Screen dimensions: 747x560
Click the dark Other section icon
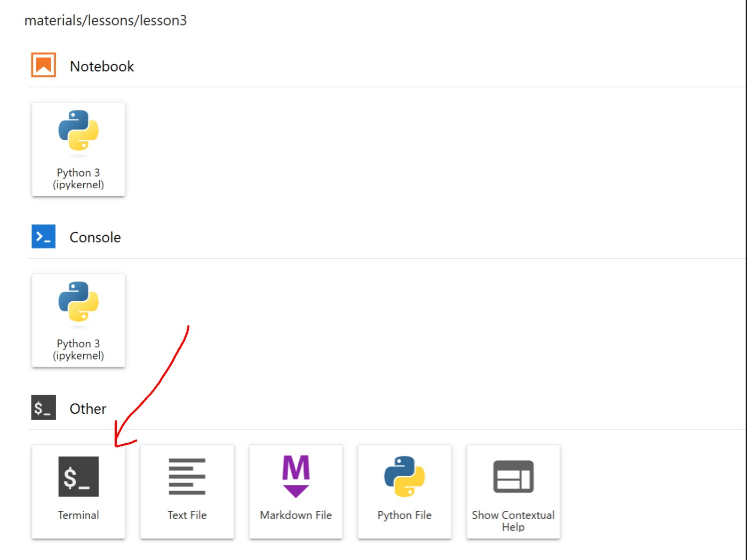coord(44,408)
